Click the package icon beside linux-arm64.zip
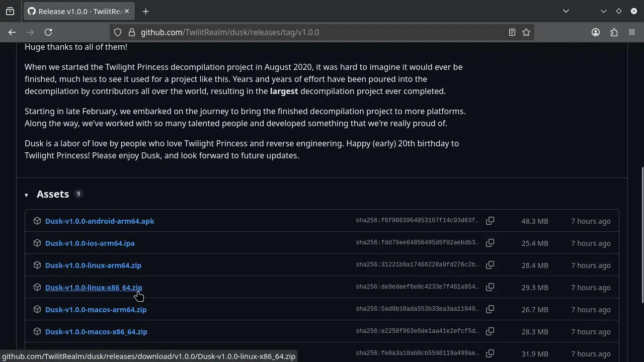This screenshot has height=362, width=644. [x=37, y=265]
